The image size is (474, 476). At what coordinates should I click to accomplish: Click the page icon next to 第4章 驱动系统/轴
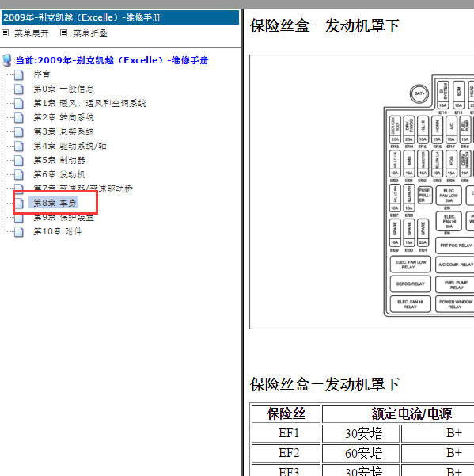click(19, 146)
